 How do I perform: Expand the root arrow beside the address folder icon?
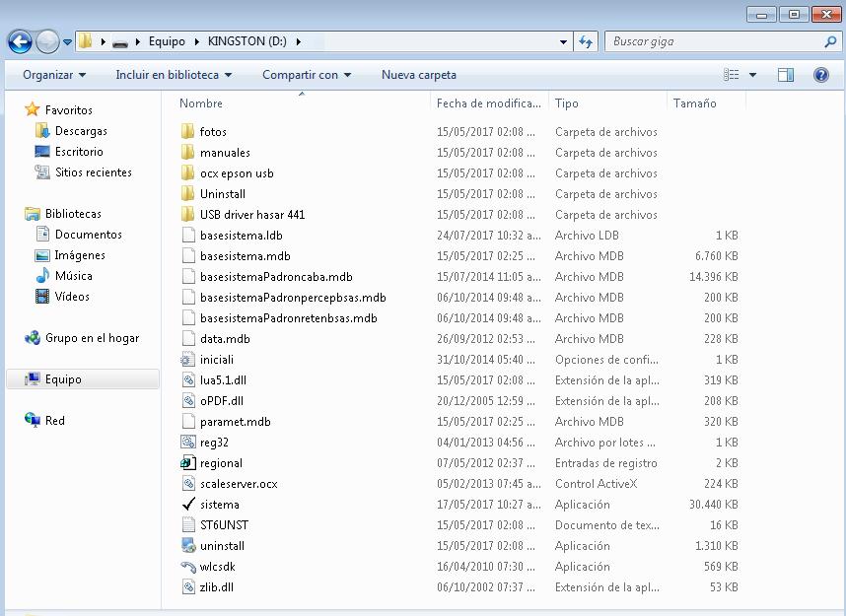tap(103, 41)
